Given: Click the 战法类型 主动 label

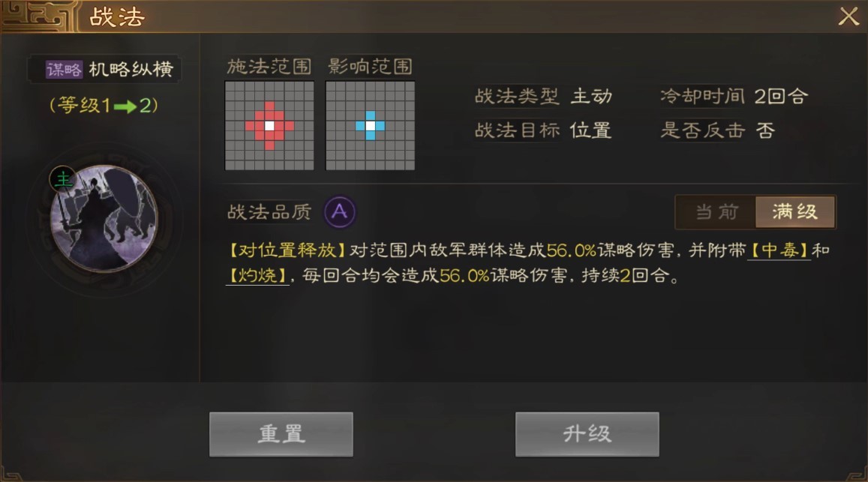Looking at the screenshot, I should (544, 96).
